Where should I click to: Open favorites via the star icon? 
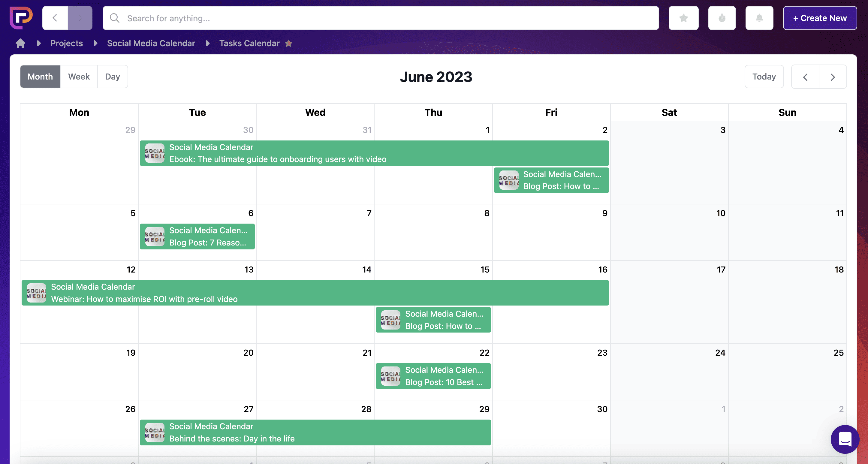tap(683, 18)
